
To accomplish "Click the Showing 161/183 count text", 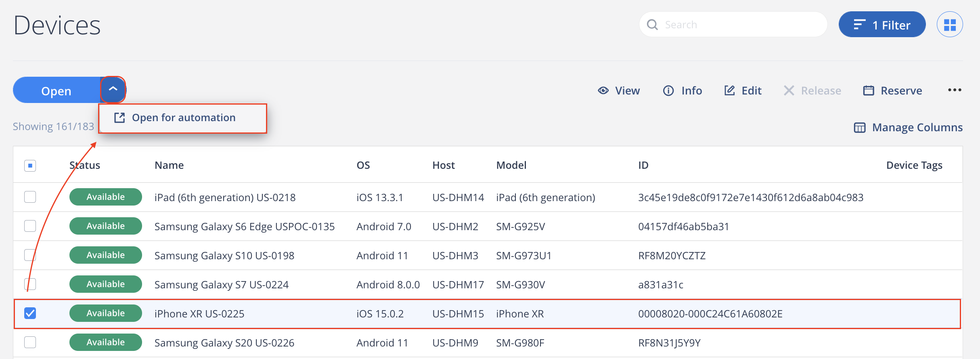I will point(53,126).
